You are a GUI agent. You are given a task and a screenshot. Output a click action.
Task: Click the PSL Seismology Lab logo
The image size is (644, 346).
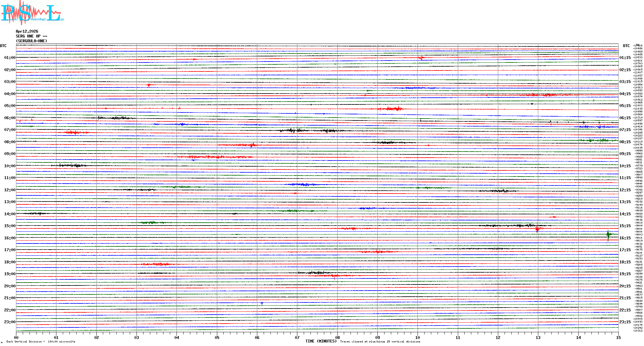click(x=32, y=13)
